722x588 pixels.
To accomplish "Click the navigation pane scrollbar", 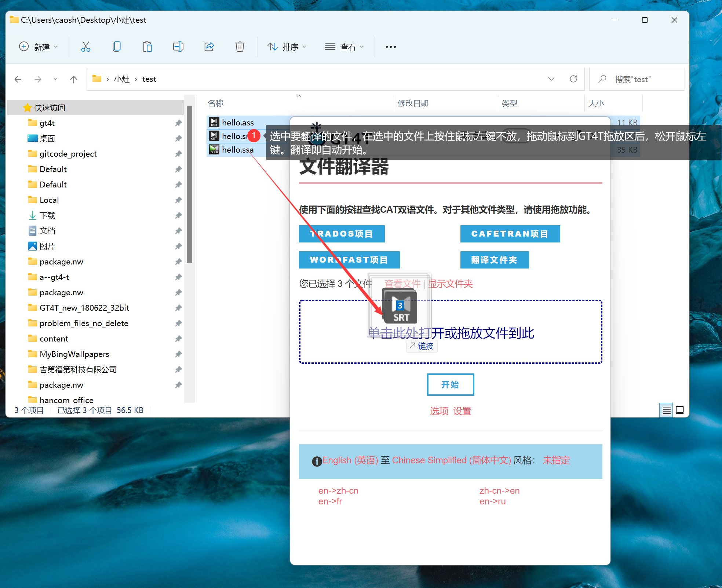I will (x=189, y=183).
